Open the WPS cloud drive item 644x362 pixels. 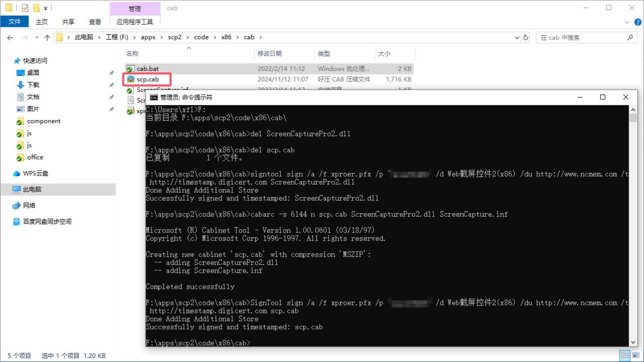tap(35, 173)
